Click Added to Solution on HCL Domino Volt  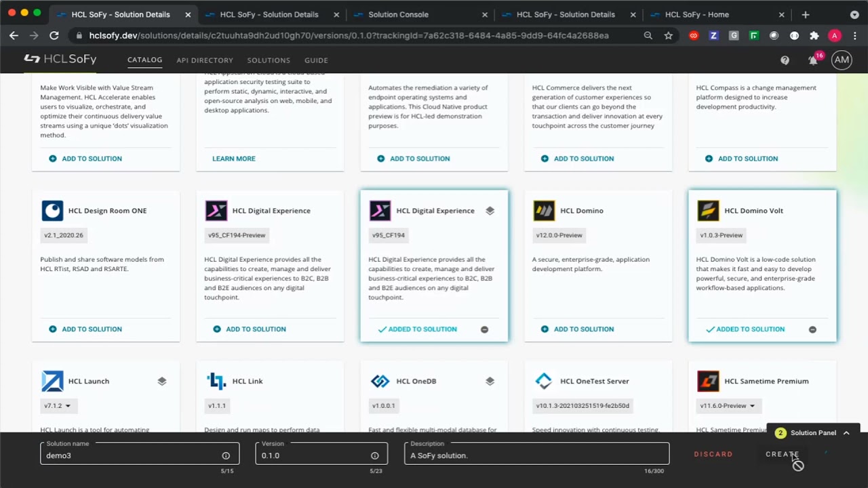click(745, 329)
